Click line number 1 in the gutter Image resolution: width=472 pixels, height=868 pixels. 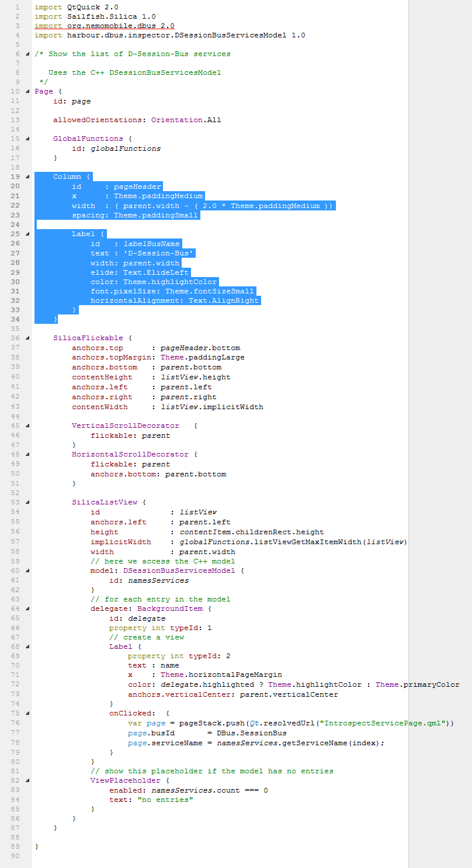[18, 6]
